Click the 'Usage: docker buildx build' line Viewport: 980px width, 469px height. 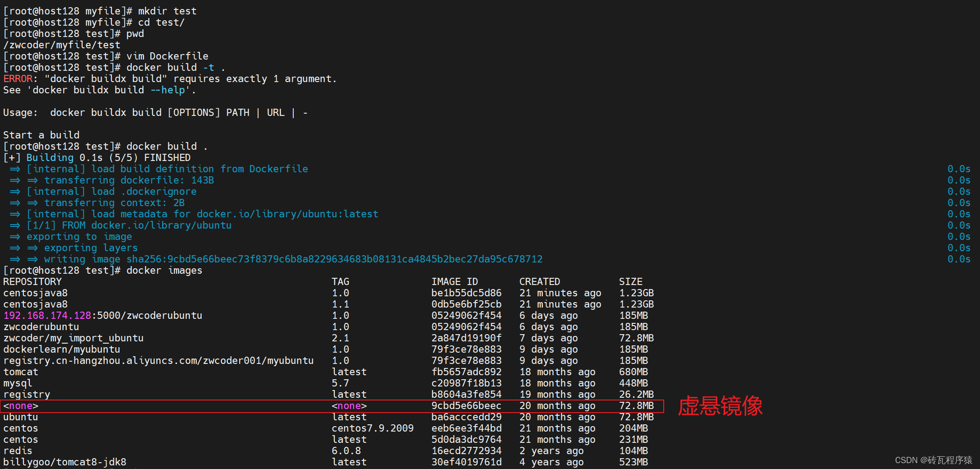[156, 112]
